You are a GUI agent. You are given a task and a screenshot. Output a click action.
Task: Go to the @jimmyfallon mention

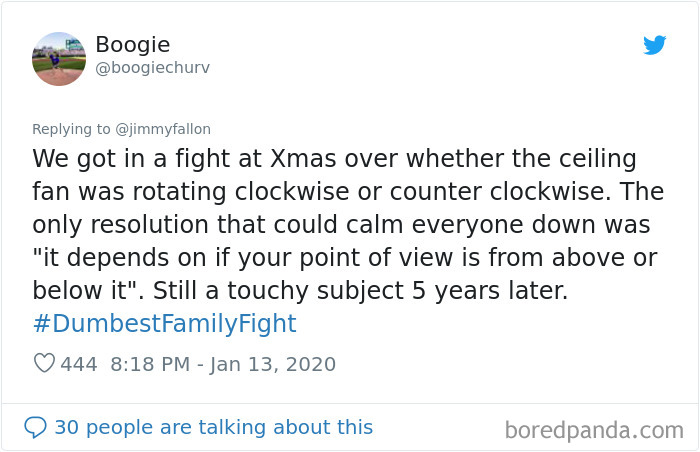pos(163,129)
